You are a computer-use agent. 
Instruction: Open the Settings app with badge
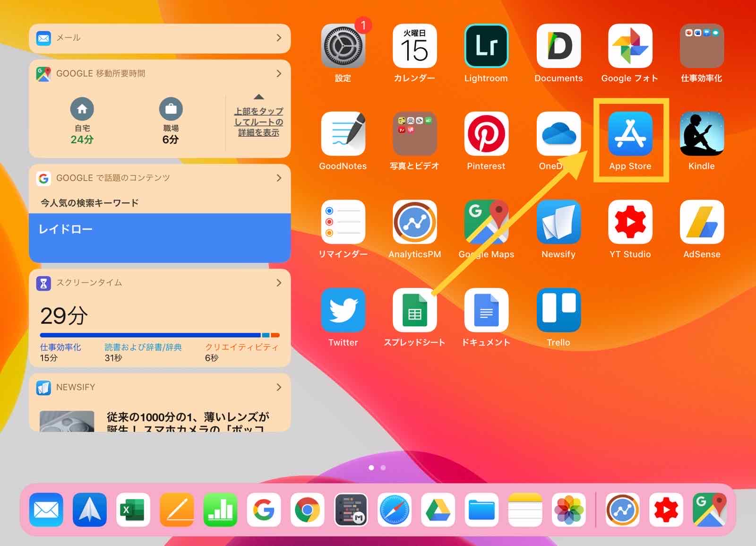point(343,46)
